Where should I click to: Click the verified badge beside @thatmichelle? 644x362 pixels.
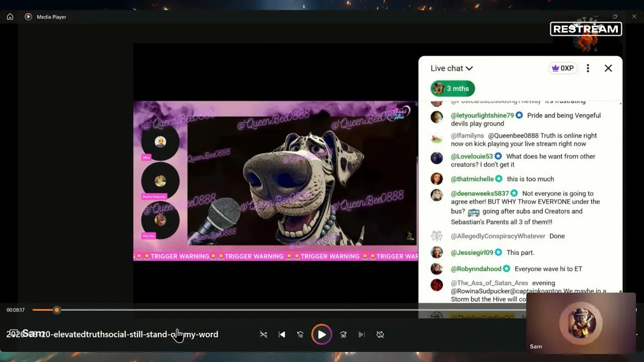[x=499, y=179]
